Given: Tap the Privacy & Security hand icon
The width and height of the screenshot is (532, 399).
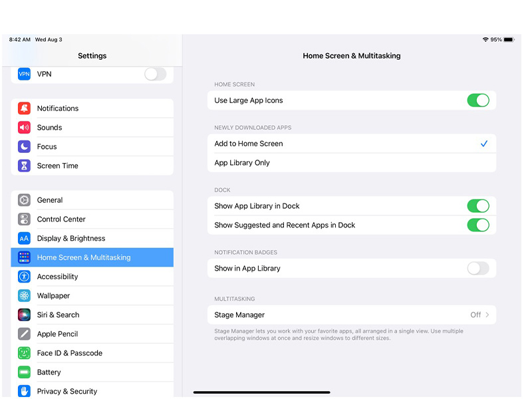Looking at the screenshot, I should (24, 391).
